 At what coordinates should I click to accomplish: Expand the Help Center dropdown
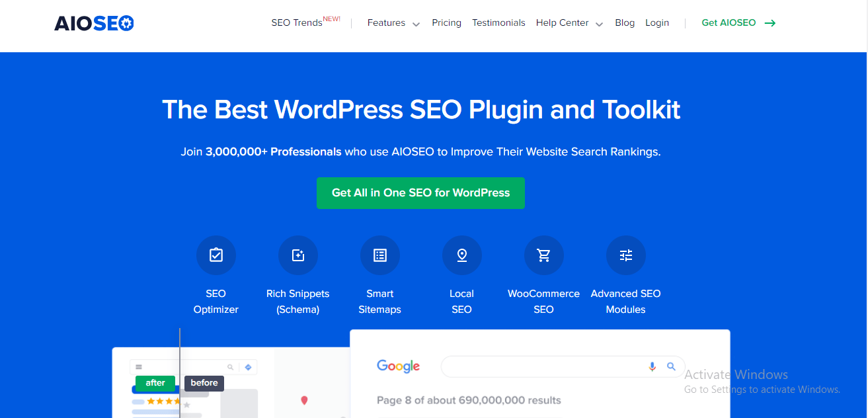[569, 22]
